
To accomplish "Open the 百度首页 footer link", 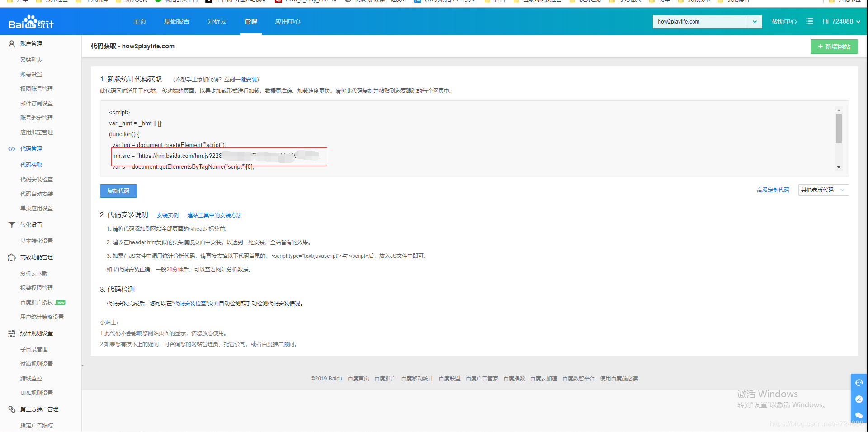I will (359, 379).
